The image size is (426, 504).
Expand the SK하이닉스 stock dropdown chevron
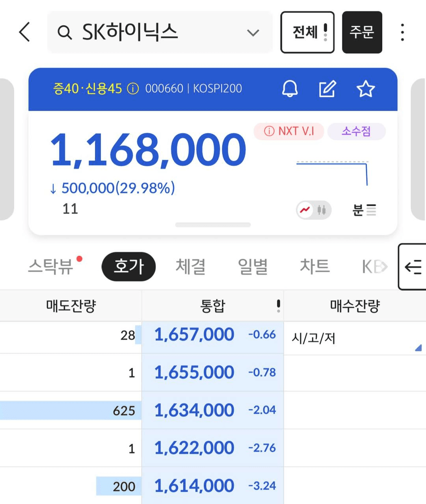tap(253, 32)
